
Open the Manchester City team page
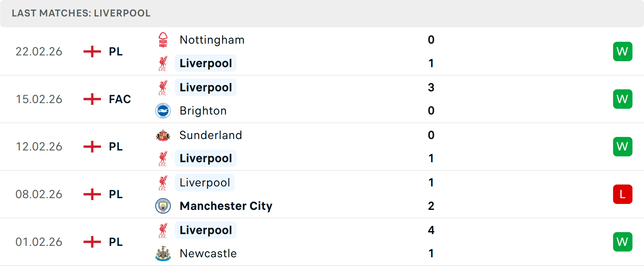[226, 206]
